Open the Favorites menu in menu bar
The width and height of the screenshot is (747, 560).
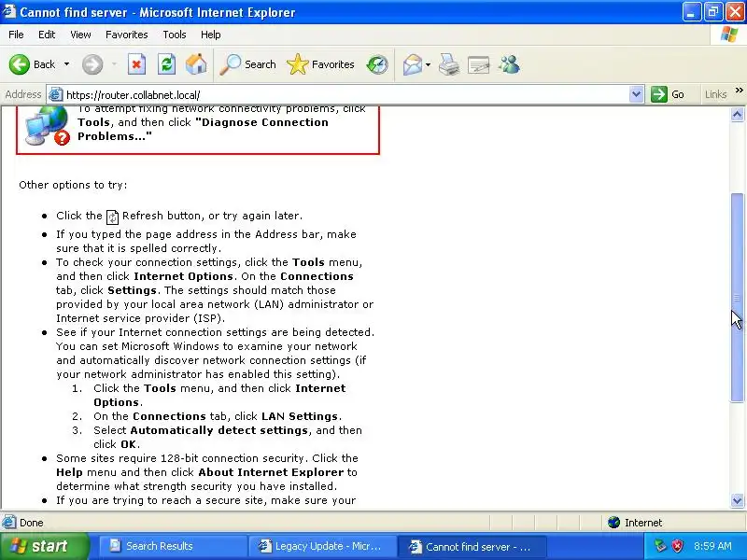click(127, 35)
